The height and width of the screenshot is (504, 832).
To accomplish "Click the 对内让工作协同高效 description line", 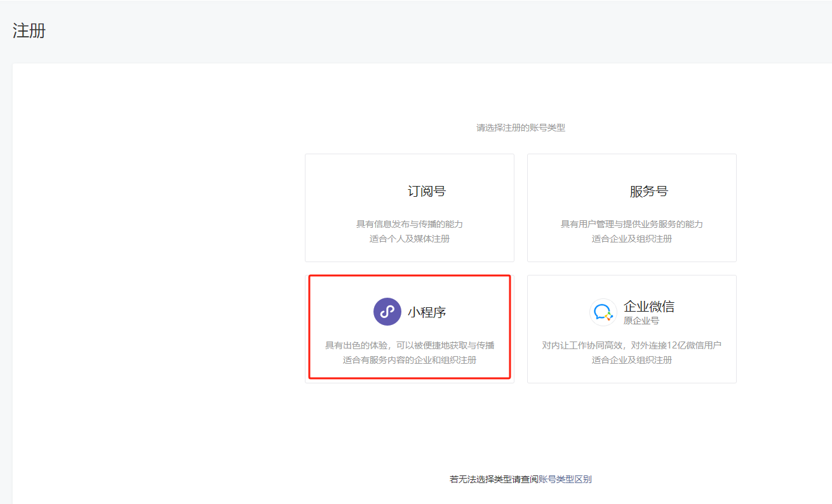I will pos(631,345).
